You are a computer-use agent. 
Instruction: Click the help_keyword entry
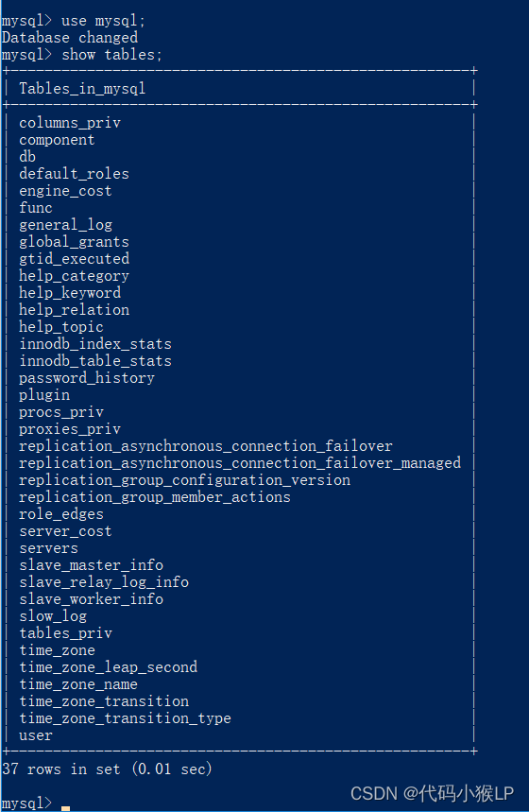[70, 293]
